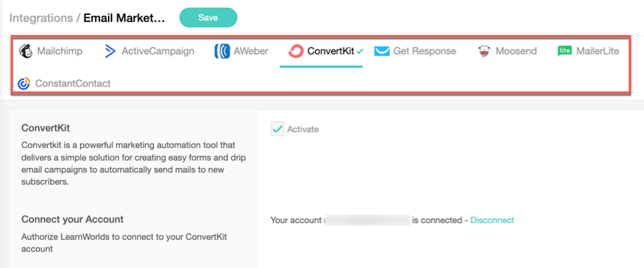Click the AWeber blue logo icon

(223, 51)
